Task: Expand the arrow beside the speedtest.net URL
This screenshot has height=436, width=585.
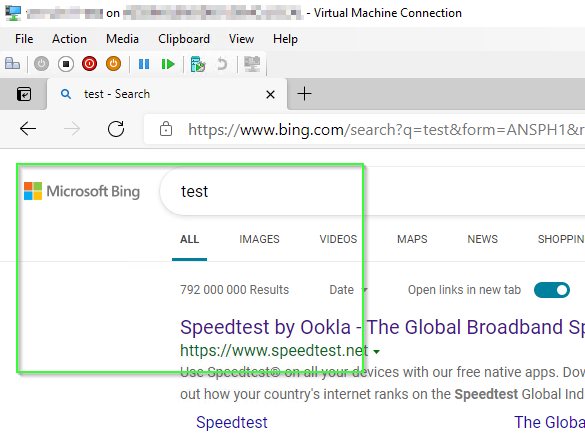Action: 376,351
